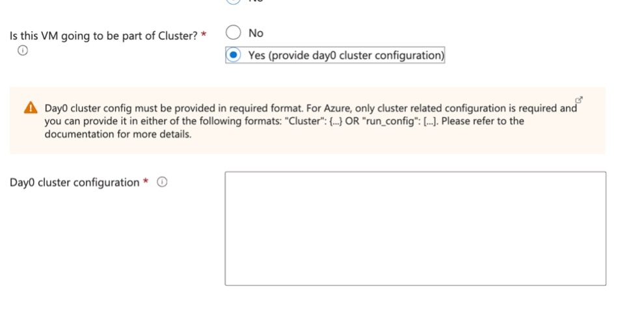644x319 pixels.
Task: Click info icon beside Day0 cluster configuration
Action: (163, 183)
